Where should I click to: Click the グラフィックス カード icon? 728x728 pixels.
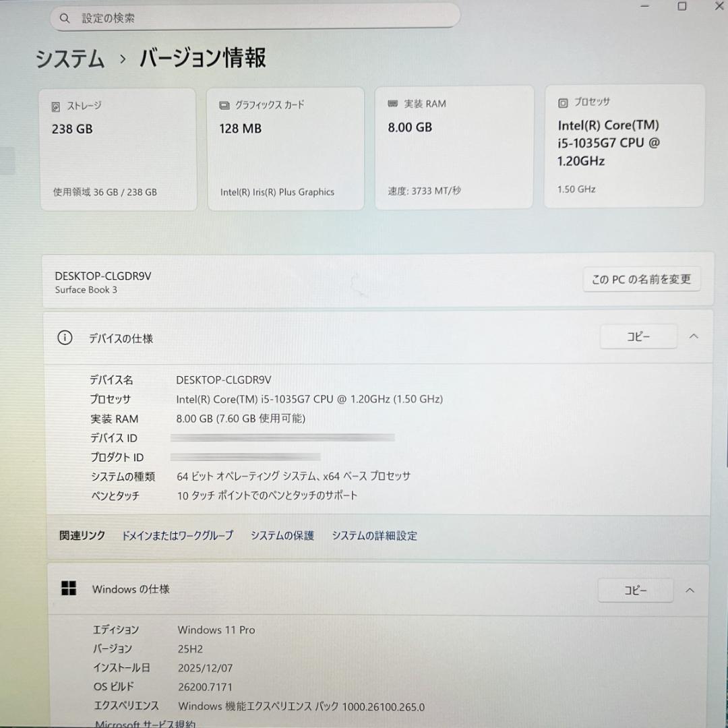[223, 104]
